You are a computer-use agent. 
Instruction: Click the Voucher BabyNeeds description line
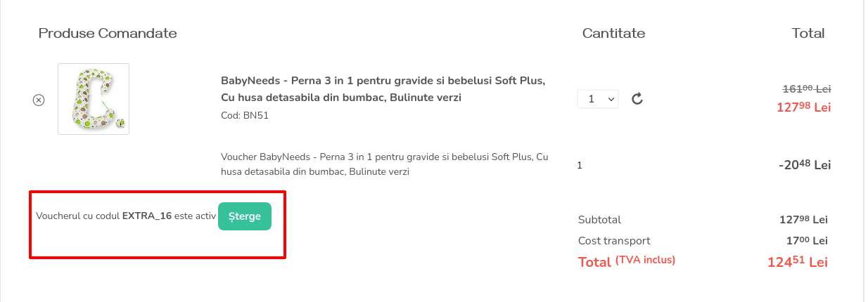coord(384,164)
